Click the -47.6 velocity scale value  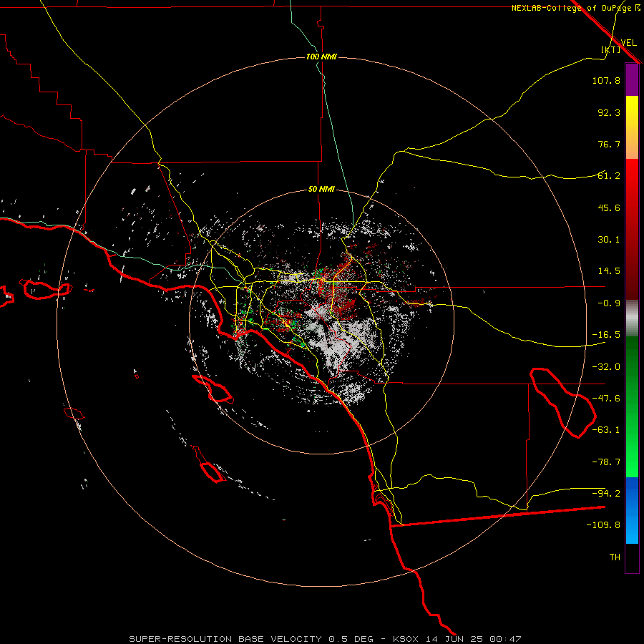[x=606, y=399]
